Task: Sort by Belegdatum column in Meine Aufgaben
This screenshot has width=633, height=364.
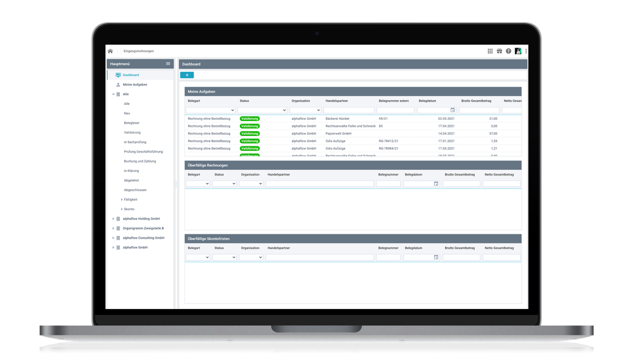Action: (x=427, y=101)
